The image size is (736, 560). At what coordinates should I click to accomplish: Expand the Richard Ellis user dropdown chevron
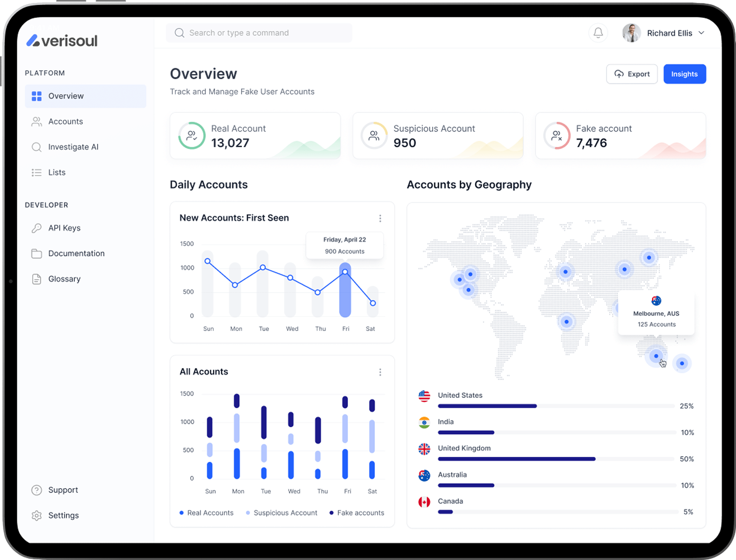(701, 33)
